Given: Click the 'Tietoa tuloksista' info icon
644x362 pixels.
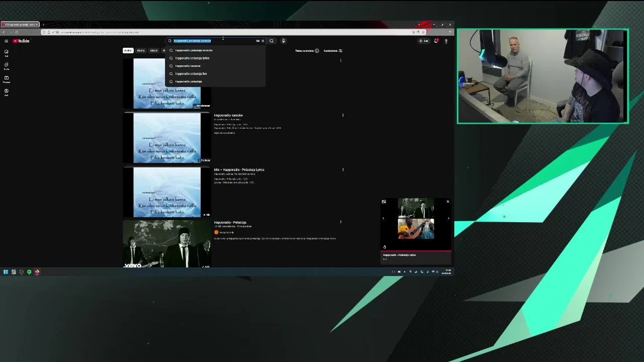Looking at the screenshot, I should [x=316, y=51].
